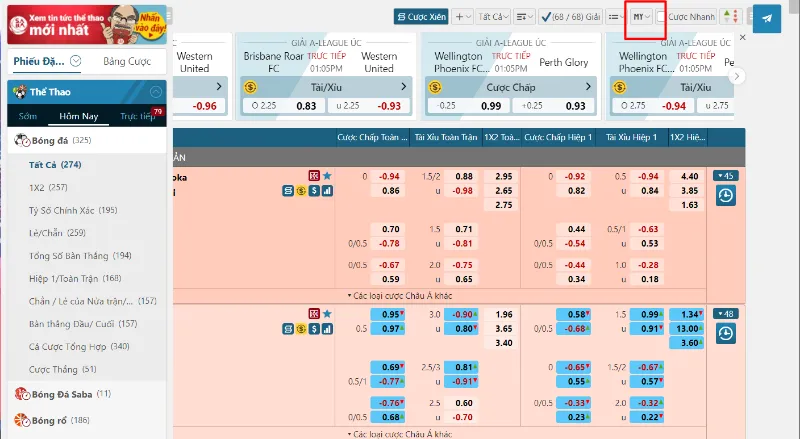Image resolution: width=800 pixels, height=439 pixels.
Task: Open the list view style dropdown
Action: pyautogui.click(x=616, y=17)
